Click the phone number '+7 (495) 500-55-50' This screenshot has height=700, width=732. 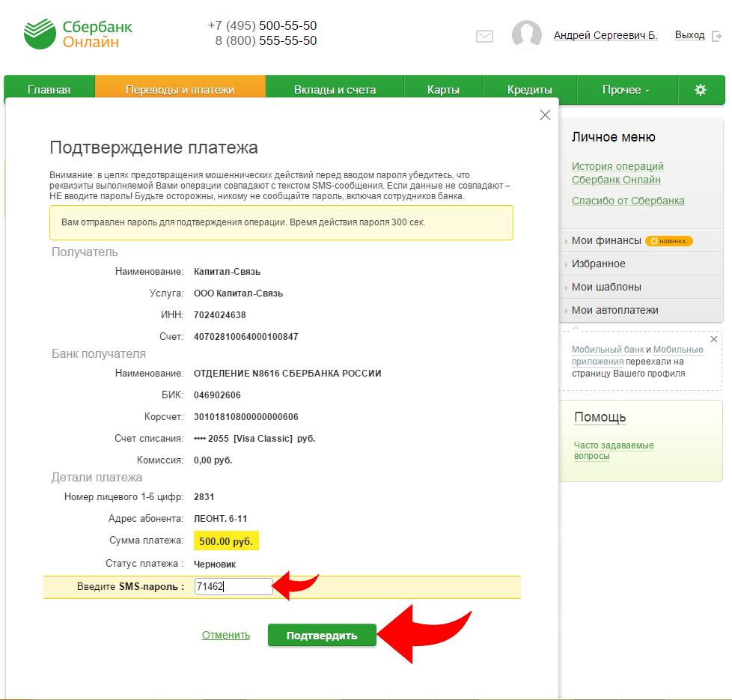click(263, 25)
